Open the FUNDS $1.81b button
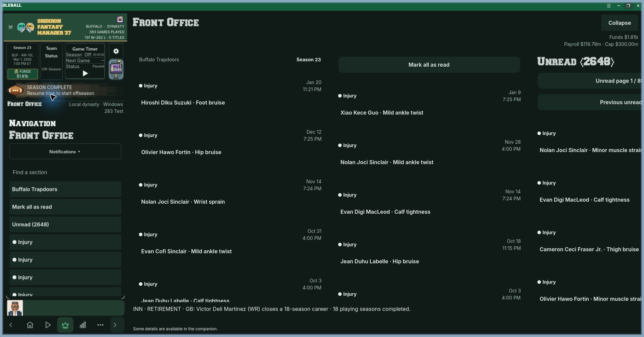 click(x=22, y=74)
